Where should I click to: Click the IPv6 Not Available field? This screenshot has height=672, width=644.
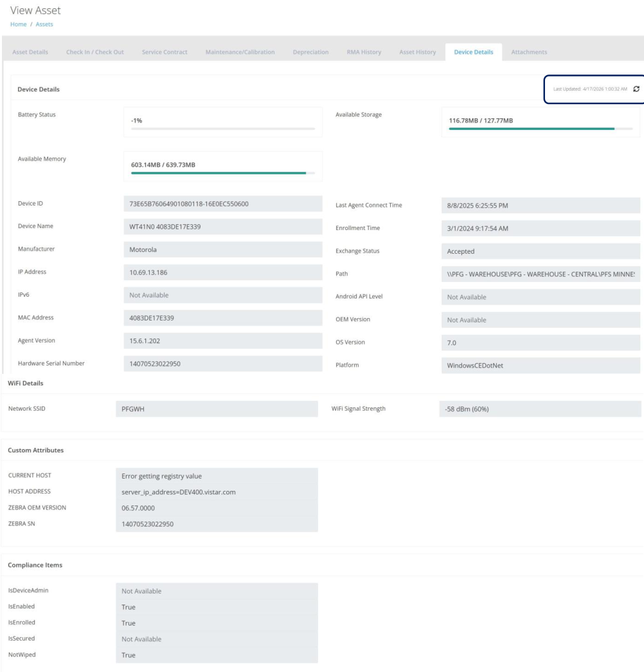click(223, 296)
